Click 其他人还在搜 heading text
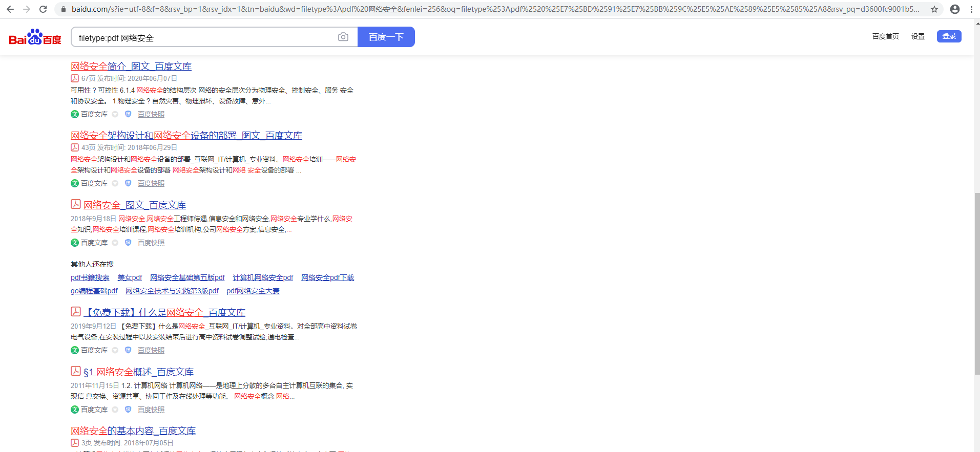The image size is (980, 452). point(92,264)
